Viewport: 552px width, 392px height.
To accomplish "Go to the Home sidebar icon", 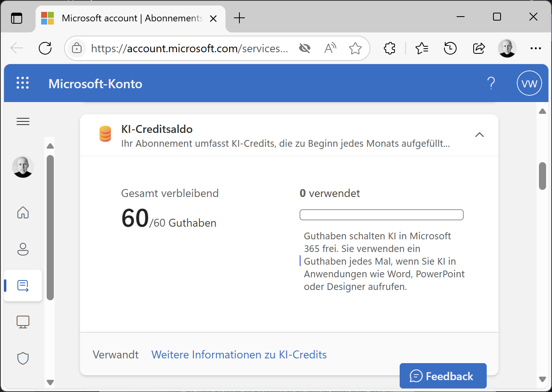I will pyautogui.click(x=23, y=212).
